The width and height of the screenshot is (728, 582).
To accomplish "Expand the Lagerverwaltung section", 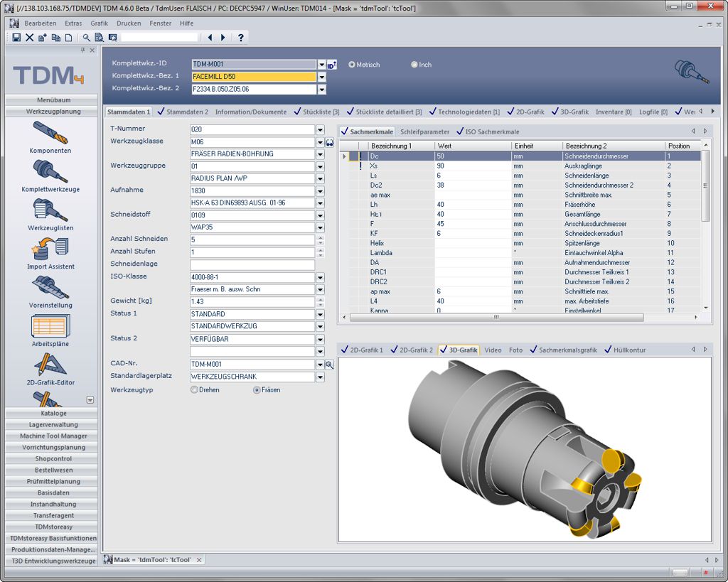I will click(51, 425).
